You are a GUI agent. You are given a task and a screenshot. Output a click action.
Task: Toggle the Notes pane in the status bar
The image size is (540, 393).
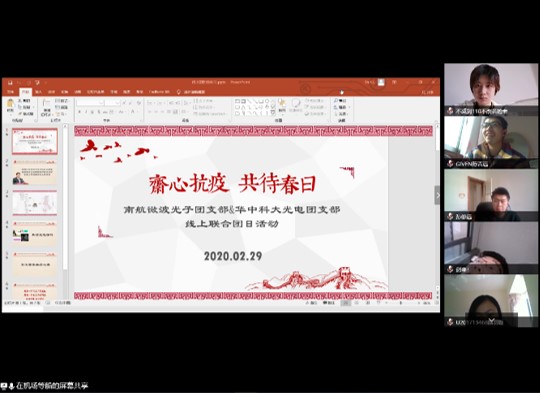pos(311,303)
